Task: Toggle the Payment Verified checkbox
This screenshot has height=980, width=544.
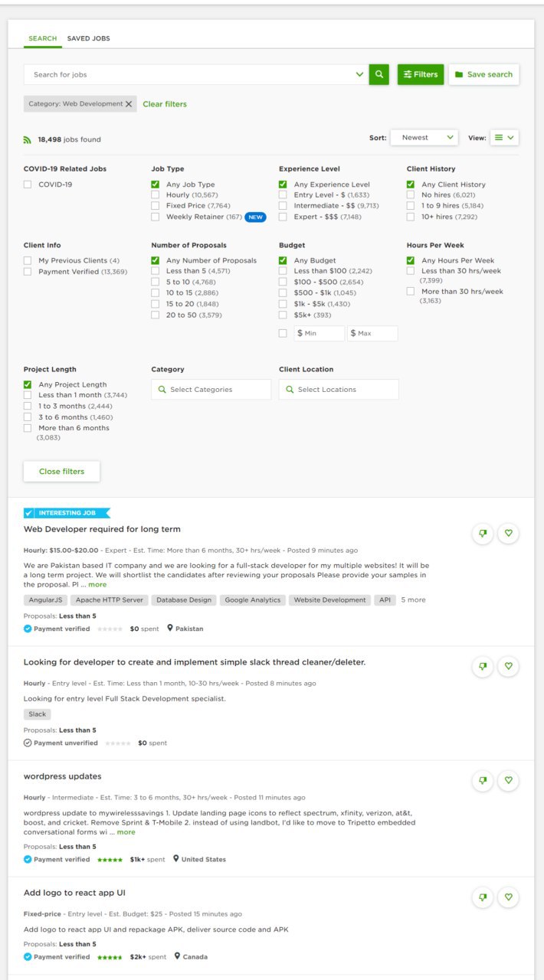Action: click(28, 272)
